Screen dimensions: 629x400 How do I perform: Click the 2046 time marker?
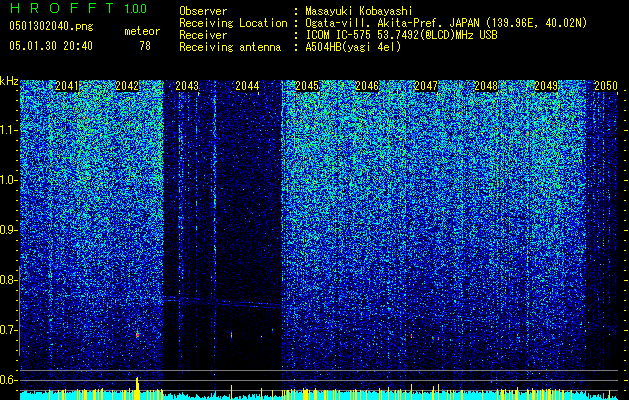[367, 86]
